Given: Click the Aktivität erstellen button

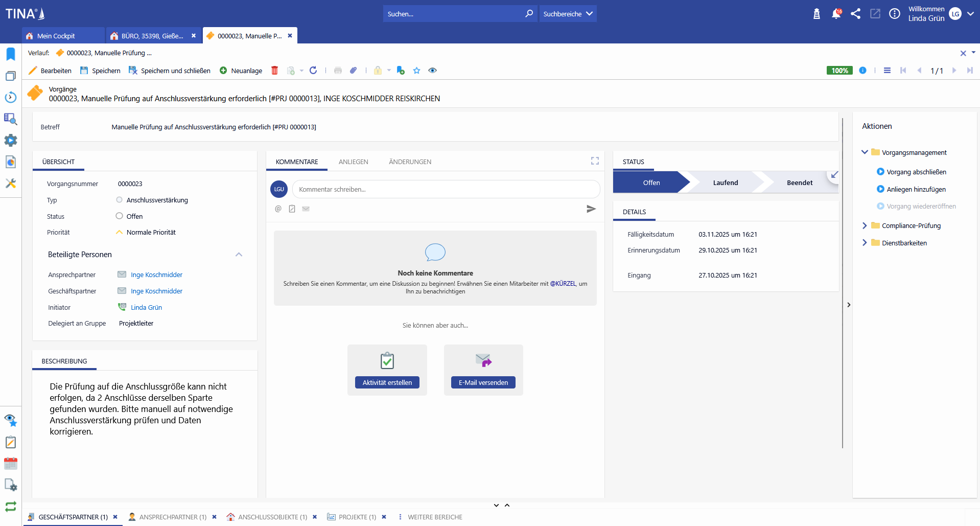Looking at the screenshot, I should point(387,382).
